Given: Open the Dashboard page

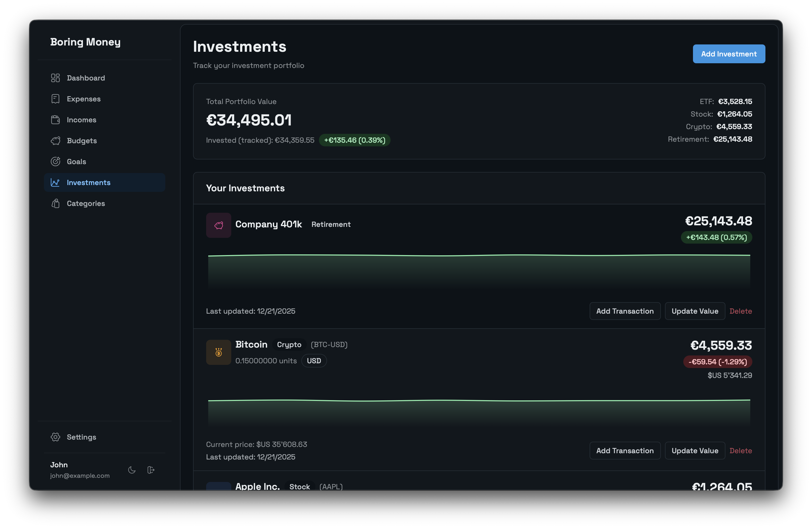Looking at the screenshot, I should pyautogui.click(x=104, y=78).
